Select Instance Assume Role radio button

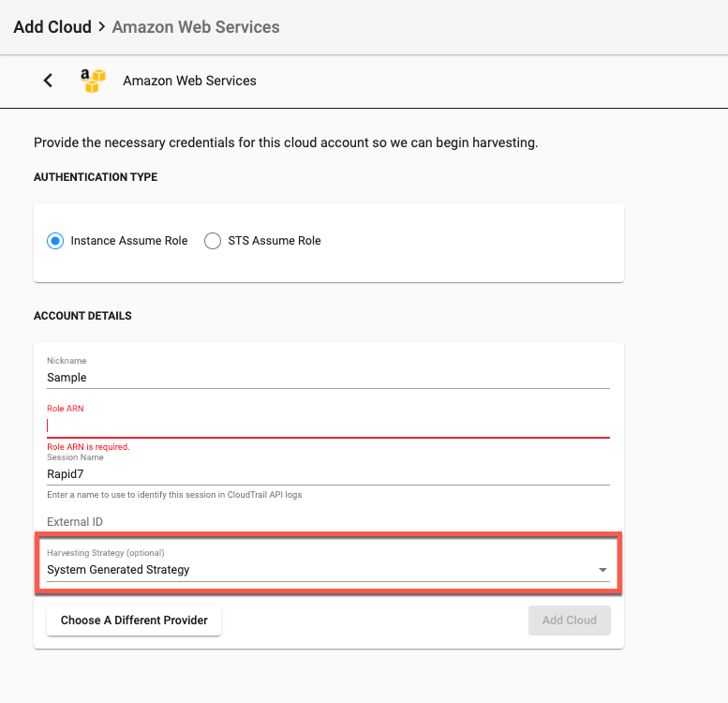tap(55, 241)
